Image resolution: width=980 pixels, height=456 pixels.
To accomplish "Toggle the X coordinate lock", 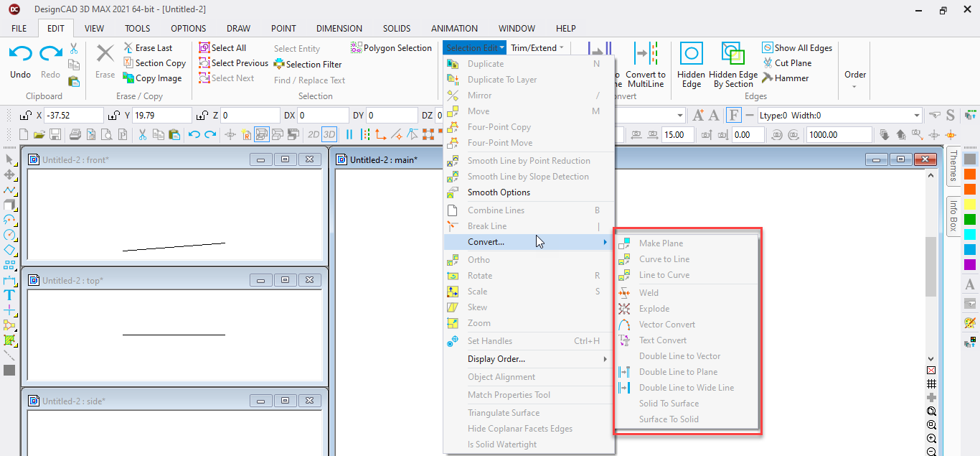I will click(x=25, y=116).
